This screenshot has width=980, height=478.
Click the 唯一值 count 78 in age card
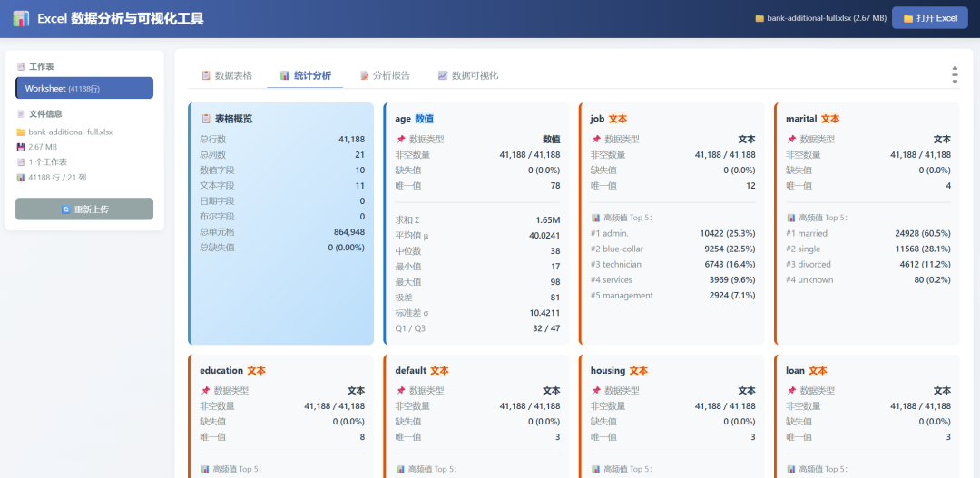[555, 186]
